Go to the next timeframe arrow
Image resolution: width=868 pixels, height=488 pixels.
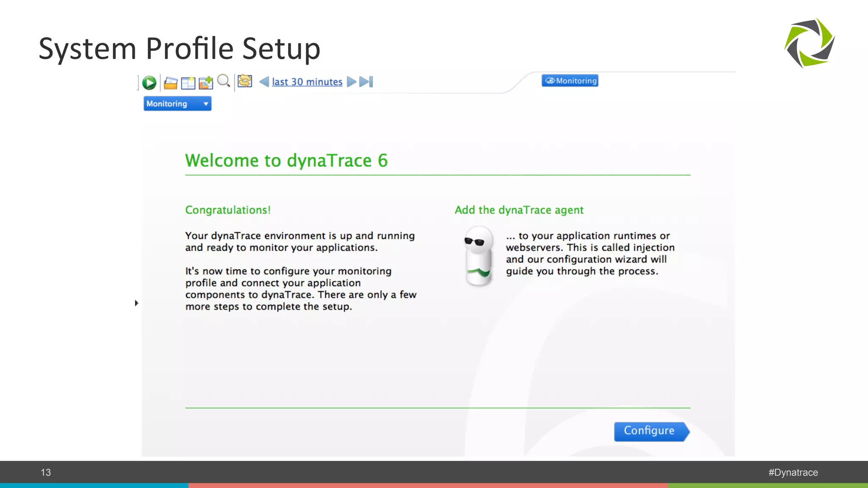[351, 82]
